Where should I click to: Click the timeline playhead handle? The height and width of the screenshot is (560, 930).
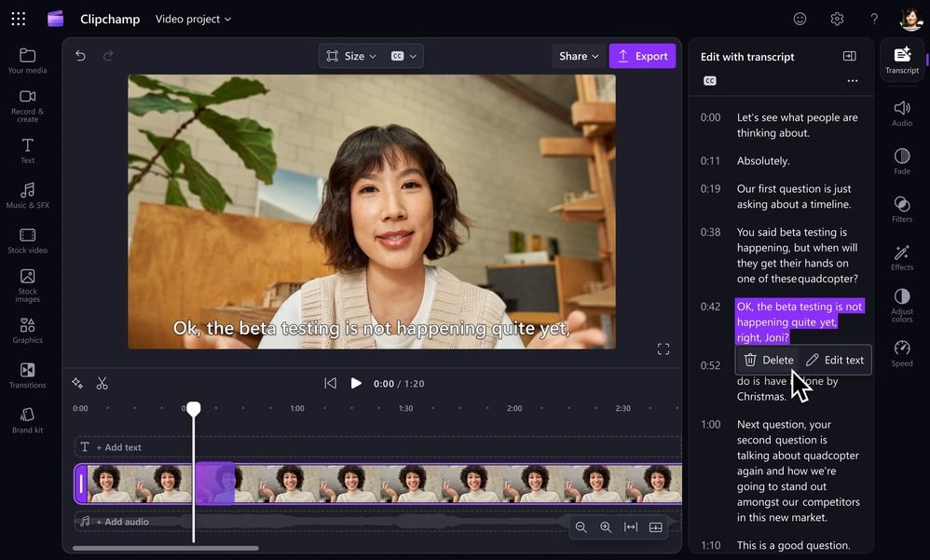coord(194,409)
